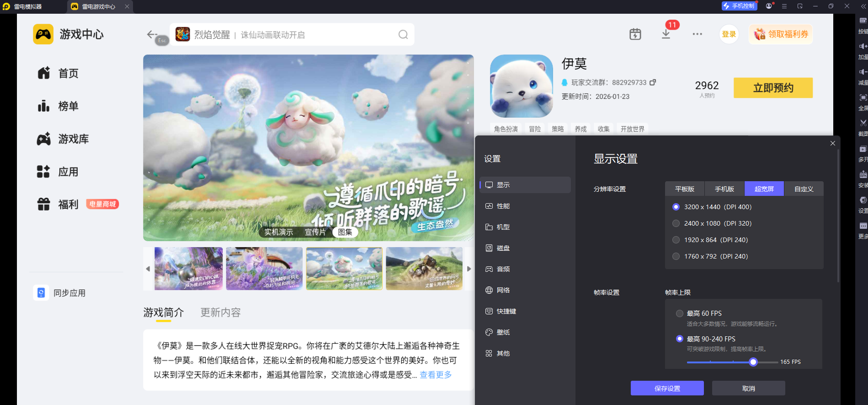Open the user account icon in title bar
Screen dimensions: 868x405
click(x=769, y=6)
